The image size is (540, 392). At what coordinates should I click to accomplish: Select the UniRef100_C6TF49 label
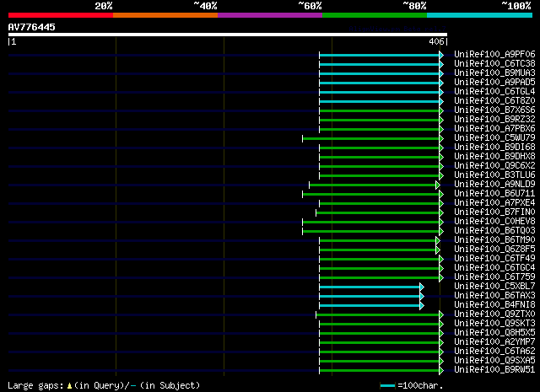click(494, 259)
